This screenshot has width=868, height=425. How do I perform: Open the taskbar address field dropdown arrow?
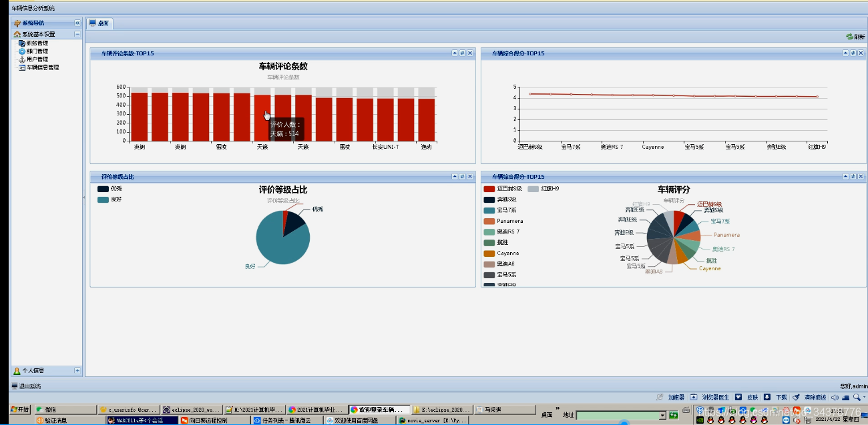point(662,415)
